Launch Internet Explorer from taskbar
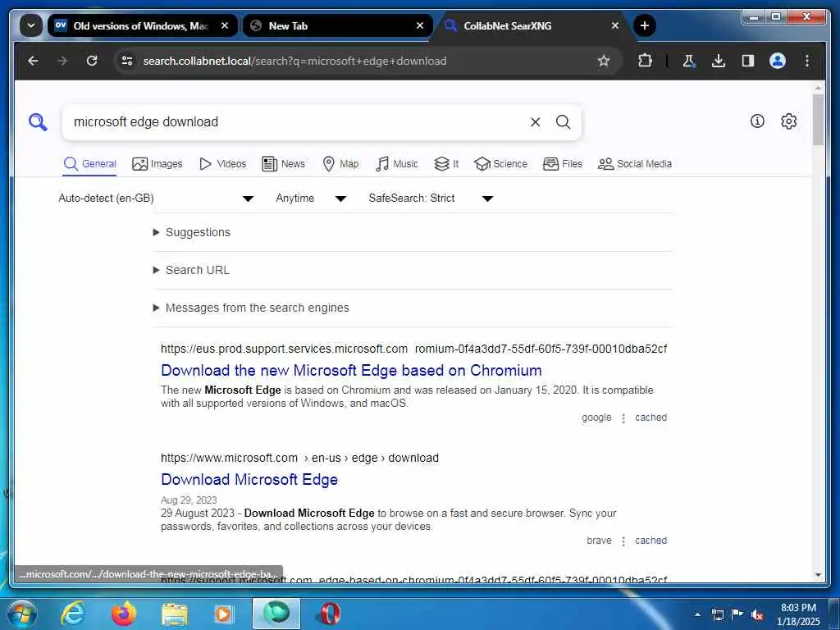This screenshot has height=630, width=840. coord(72,614)
